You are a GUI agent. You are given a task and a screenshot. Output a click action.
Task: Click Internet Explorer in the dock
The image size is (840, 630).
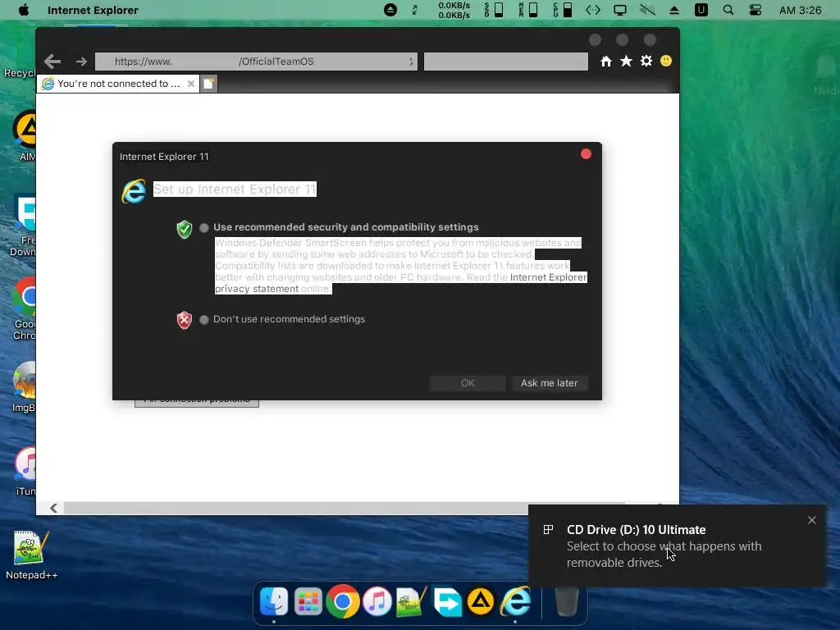click(515, 601)
